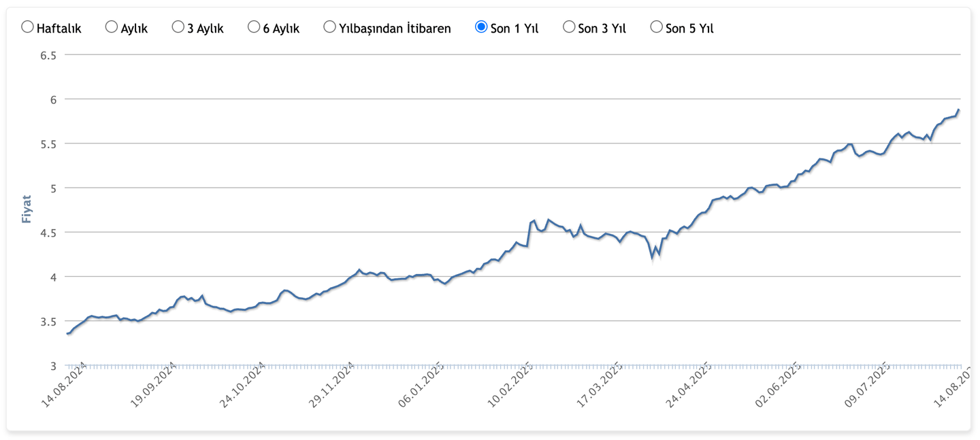
Task: Click the peak of the price line
Action: pos(958,109)
